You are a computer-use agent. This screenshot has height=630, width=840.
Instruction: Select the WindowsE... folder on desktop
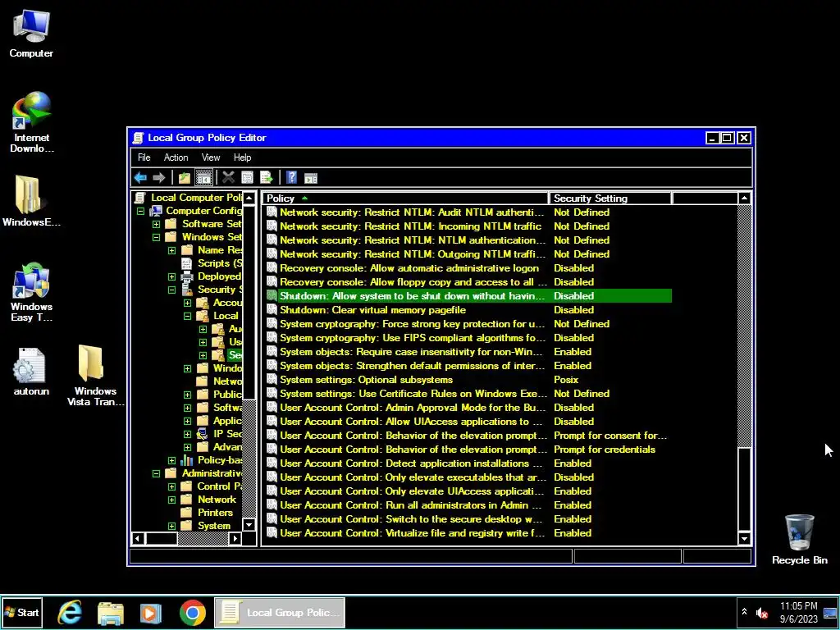[x=31, y=201]
